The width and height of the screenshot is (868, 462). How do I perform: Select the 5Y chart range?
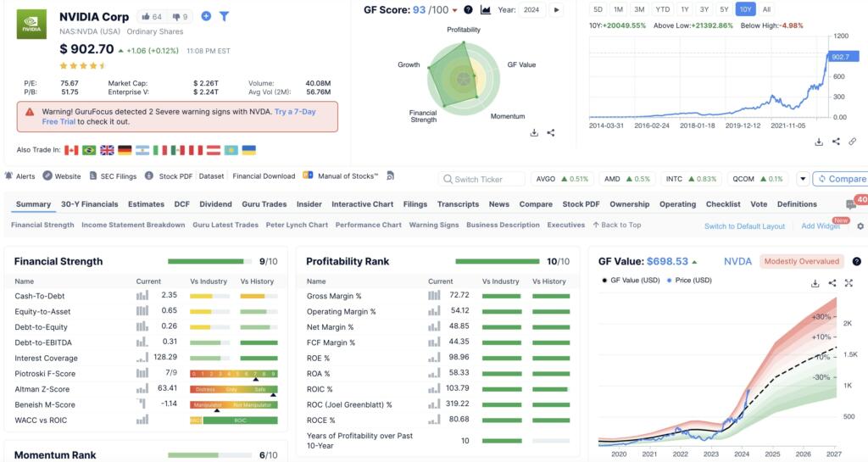coord(724,9)
